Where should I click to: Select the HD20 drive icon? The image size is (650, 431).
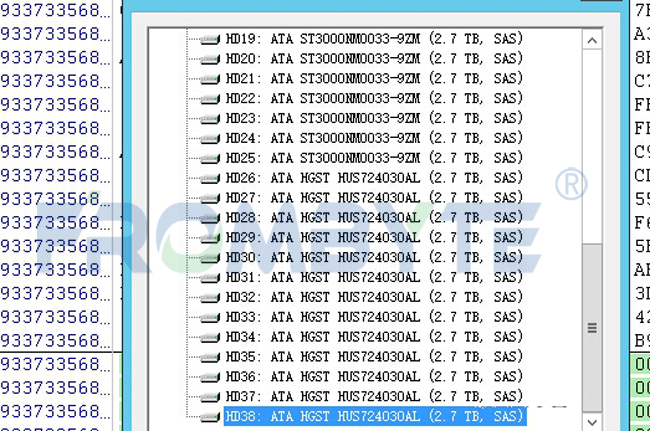click(210, 59)
